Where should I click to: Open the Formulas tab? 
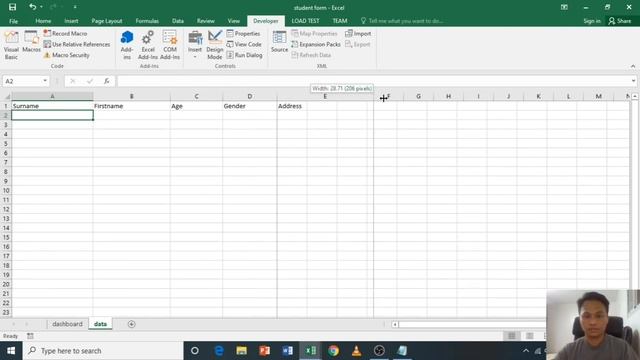pyautogui.click(x=147, y=21)
